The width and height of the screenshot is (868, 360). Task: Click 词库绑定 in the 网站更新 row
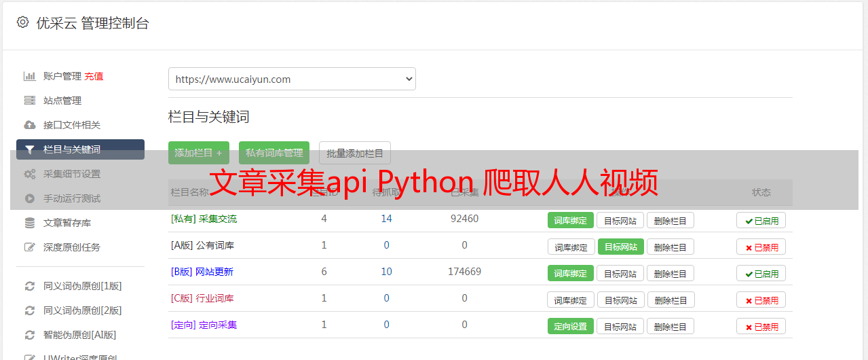tap(570, 273)
